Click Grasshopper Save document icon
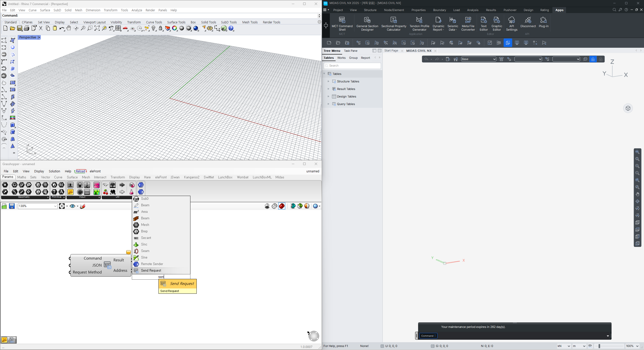Image resolution: width=644 pixels, height=350 pixels. [12, 206]
